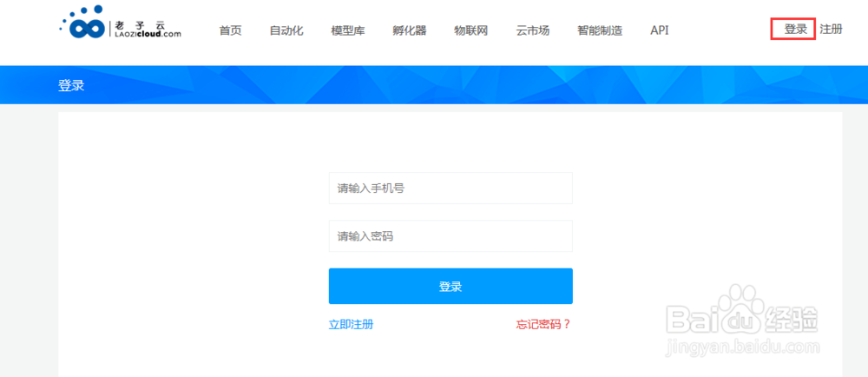The height and width of the screenshot is (377, 868).
Task: Click 注册 link in top right
Action: point(831,30)
